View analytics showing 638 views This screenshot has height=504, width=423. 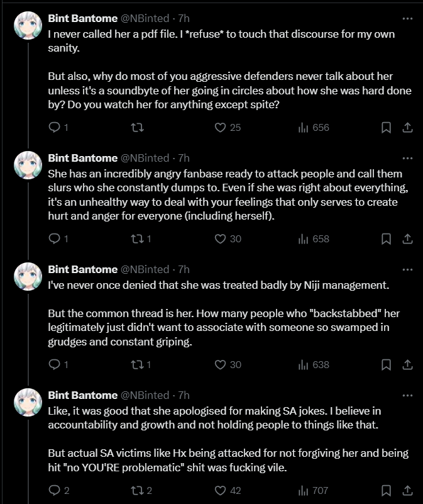(x=314, y=364)
